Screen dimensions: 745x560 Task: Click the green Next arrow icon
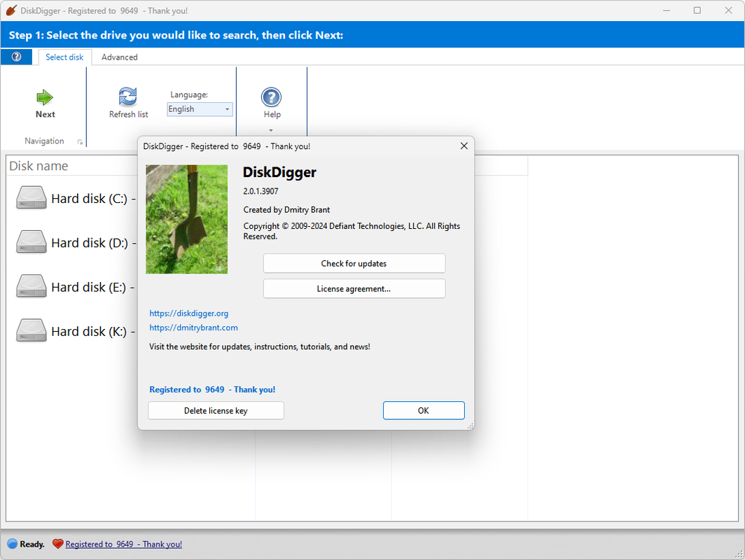pos(45,97)
